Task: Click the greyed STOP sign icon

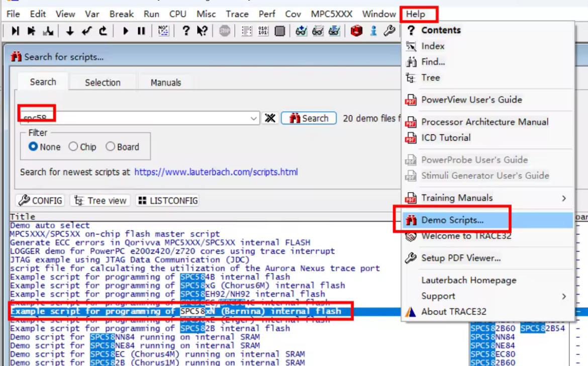Action: pos(225,31)
